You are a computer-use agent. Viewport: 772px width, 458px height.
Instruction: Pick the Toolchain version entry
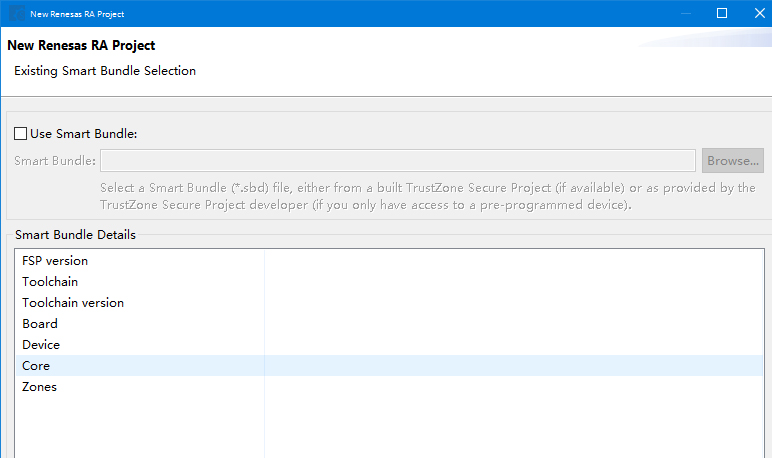tap(73, 303)
